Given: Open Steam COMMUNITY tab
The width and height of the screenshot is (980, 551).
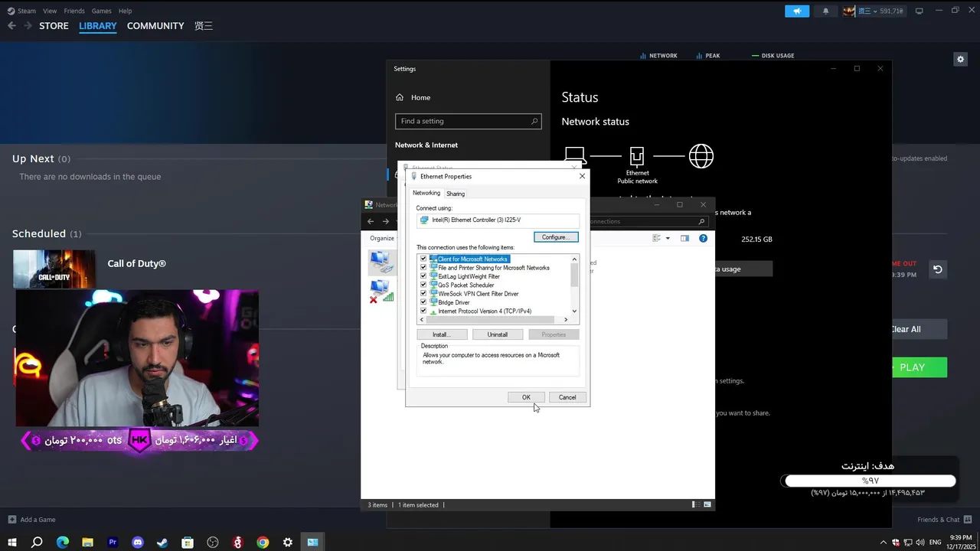Looking at the screenshot, I should click(155, 25).
